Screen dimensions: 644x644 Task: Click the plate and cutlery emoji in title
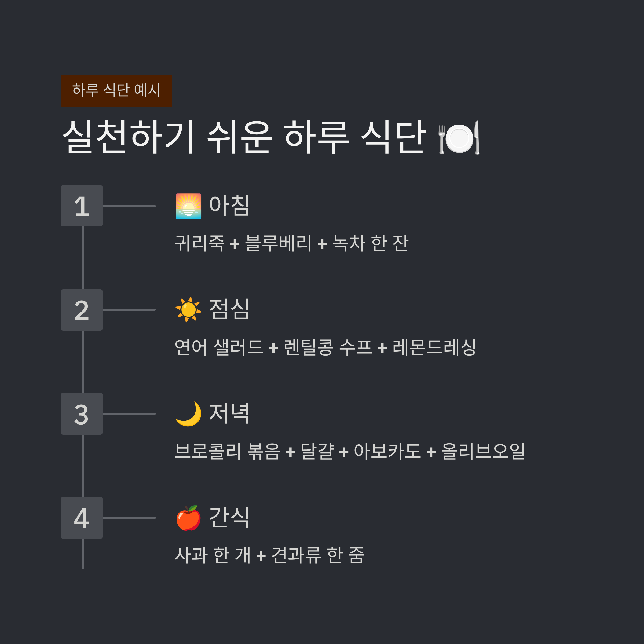[x=459, y=137]
